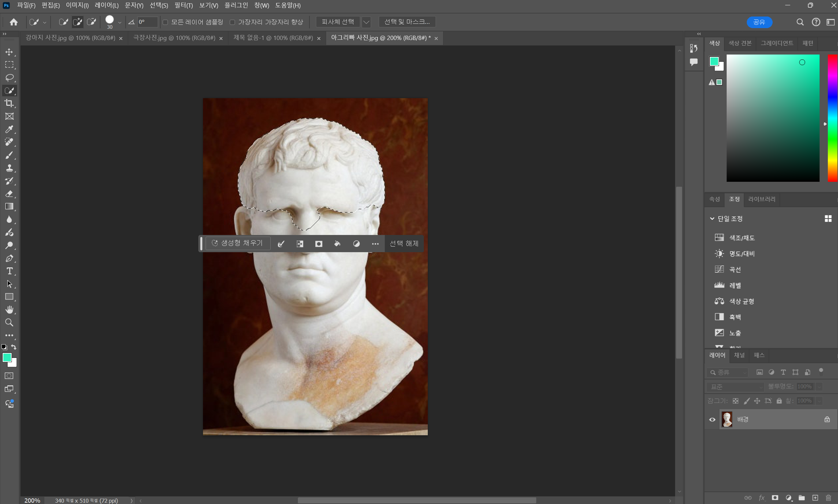
Task: Select the Hand tool
Action: [x=9, y=309]
